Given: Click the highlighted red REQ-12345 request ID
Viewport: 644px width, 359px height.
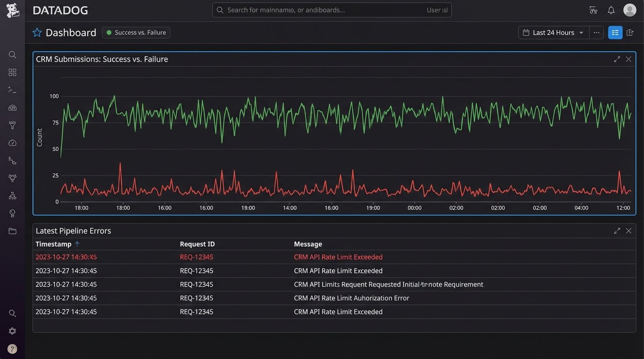Looking at the screenshot, I should pos(197,257).
